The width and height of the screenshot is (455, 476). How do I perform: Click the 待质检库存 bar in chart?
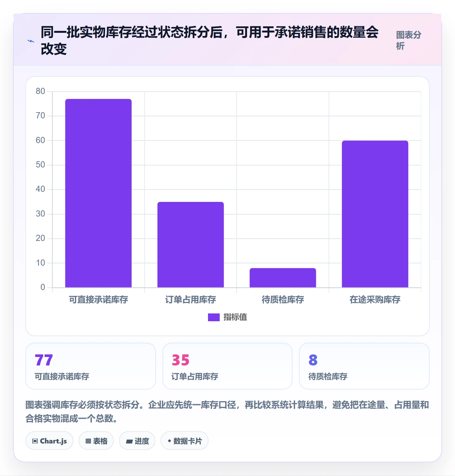tap(283, 278)
